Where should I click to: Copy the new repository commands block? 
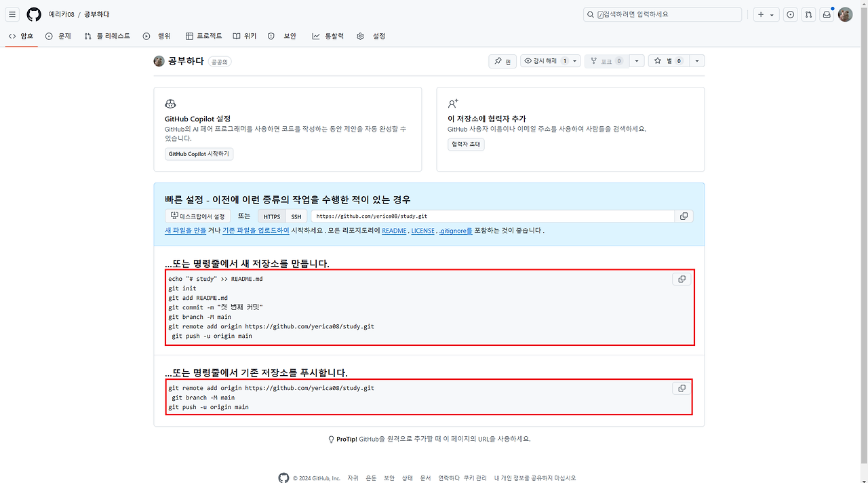[682, 279]
